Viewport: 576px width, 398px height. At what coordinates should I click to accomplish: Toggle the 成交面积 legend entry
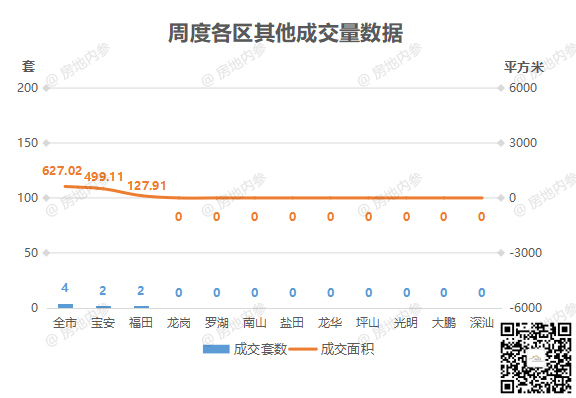coord(331,349)
